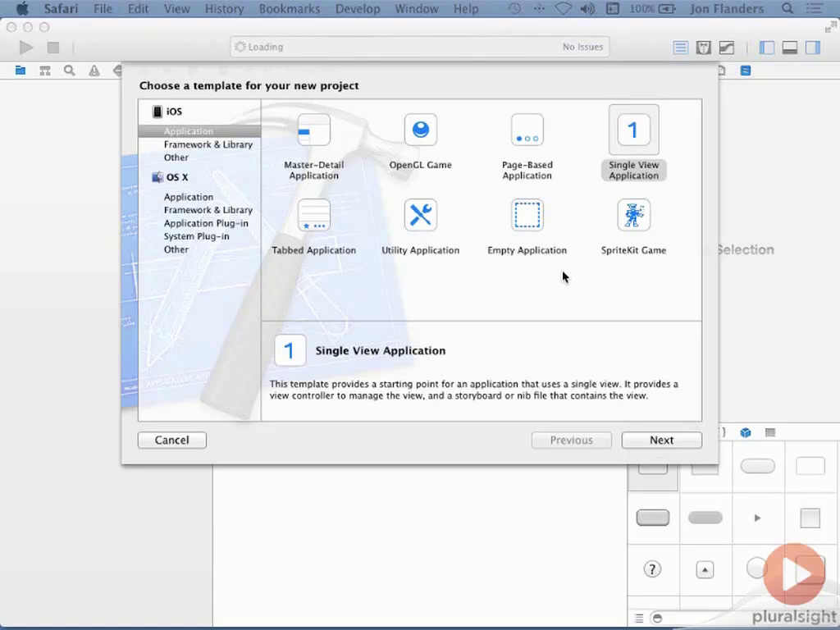Open the History menu
The width and height of the screenshot is (840, 630).
click(225, 8)
